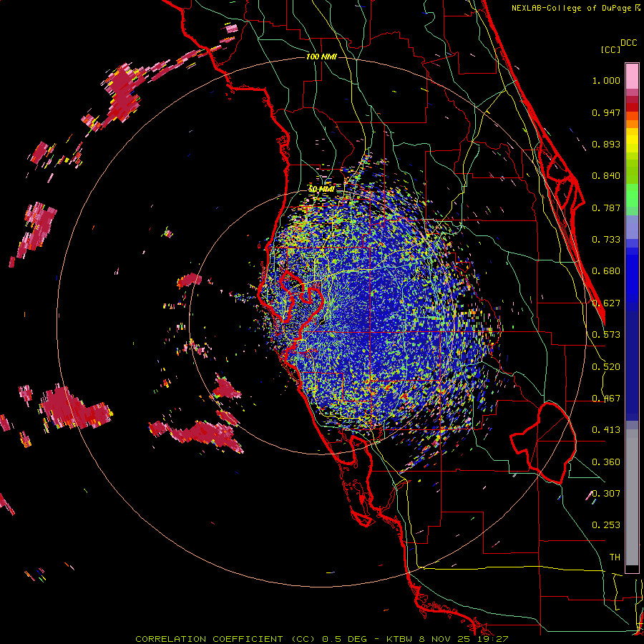Image resolution: width=644 pixels, height=644 pixels.
Task: Pick the yellow band on the colorbar
Action: coord(632,140)
